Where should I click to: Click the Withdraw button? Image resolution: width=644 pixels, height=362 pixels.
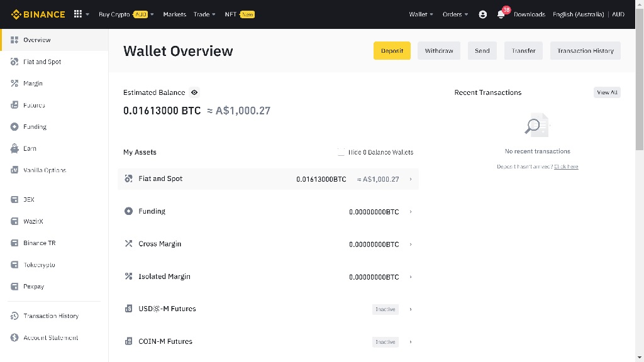pos(438,50)
